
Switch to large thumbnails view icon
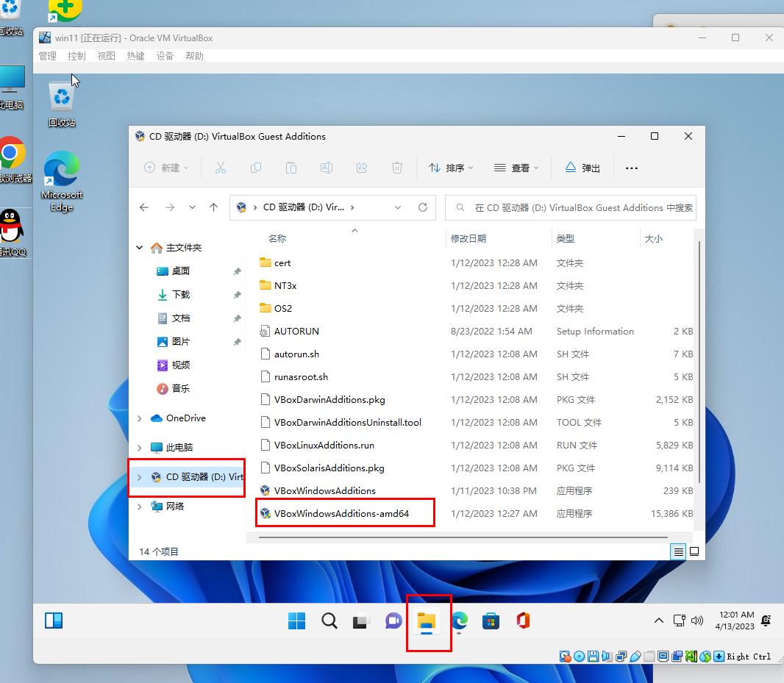pyautogui.click(x=694, y=551)
